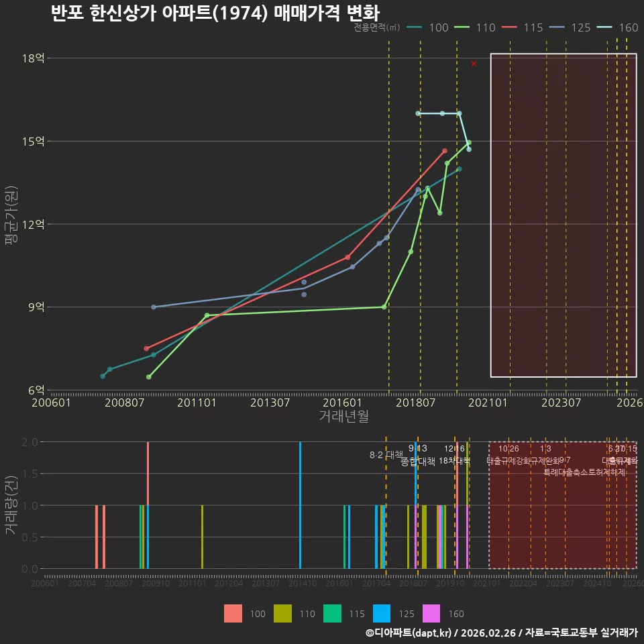The height and width of the screenshot is (644, 644).
Task: Click 201204 label on volume chart axis
Action: (x=229, y=583)
